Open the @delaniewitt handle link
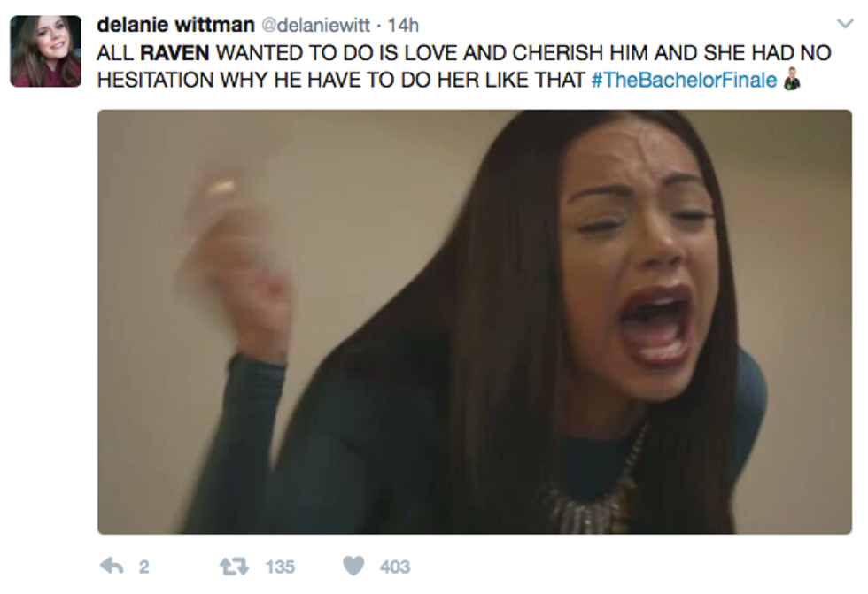Screen dimensions: 868x594 (x=315, y=25)
